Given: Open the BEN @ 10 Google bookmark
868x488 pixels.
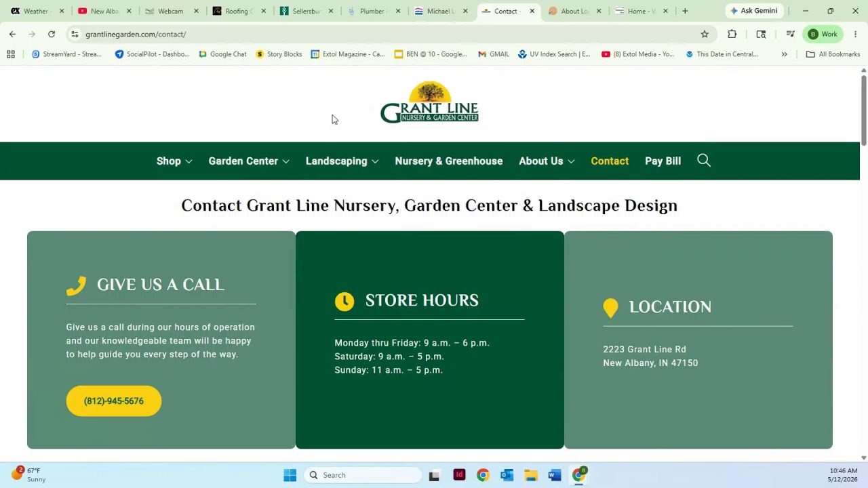Looking at the screenshot, I should click(x=431, y=54).
